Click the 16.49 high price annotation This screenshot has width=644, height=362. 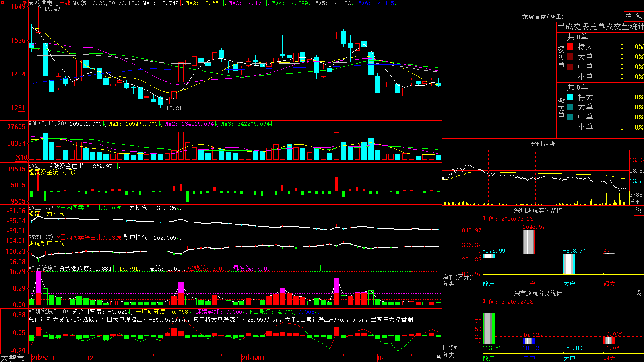click(x=52, y=9)
